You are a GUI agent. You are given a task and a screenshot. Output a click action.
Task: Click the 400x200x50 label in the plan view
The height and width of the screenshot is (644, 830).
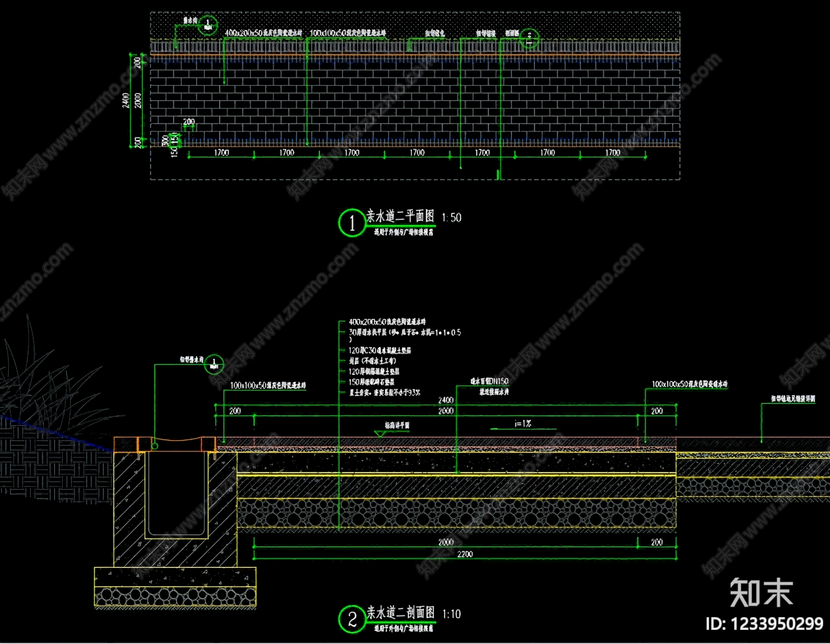click(264, 33)
